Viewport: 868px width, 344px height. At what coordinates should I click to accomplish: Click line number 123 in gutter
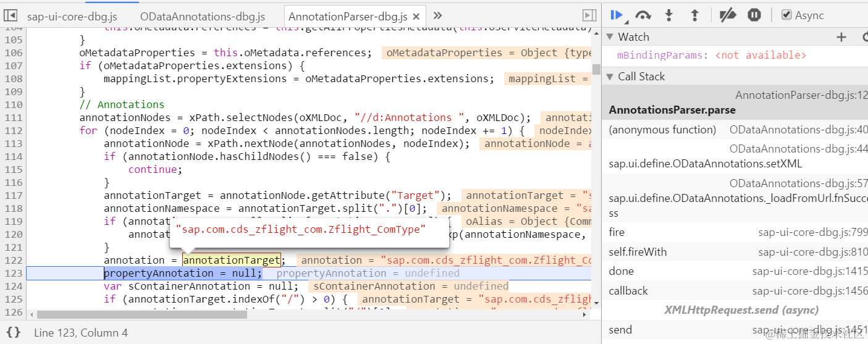coord(12,273)
